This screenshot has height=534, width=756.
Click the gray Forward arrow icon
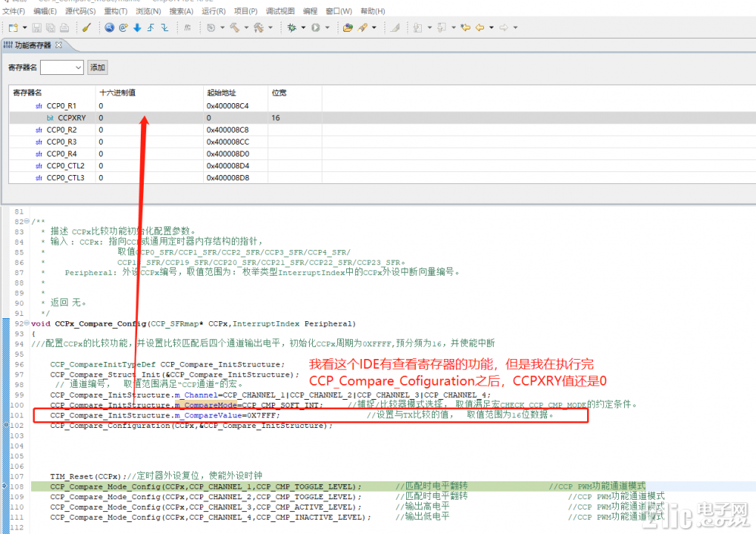504,28
